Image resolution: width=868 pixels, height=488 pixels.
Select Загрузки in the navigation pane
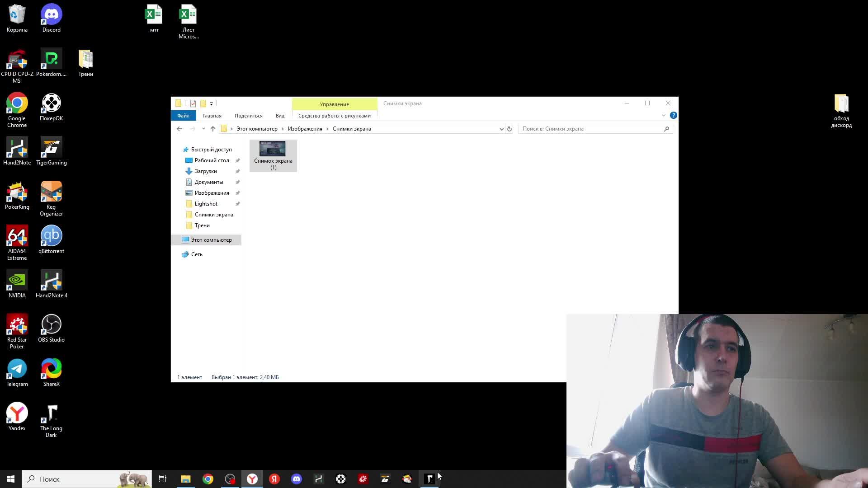point(206,171)
